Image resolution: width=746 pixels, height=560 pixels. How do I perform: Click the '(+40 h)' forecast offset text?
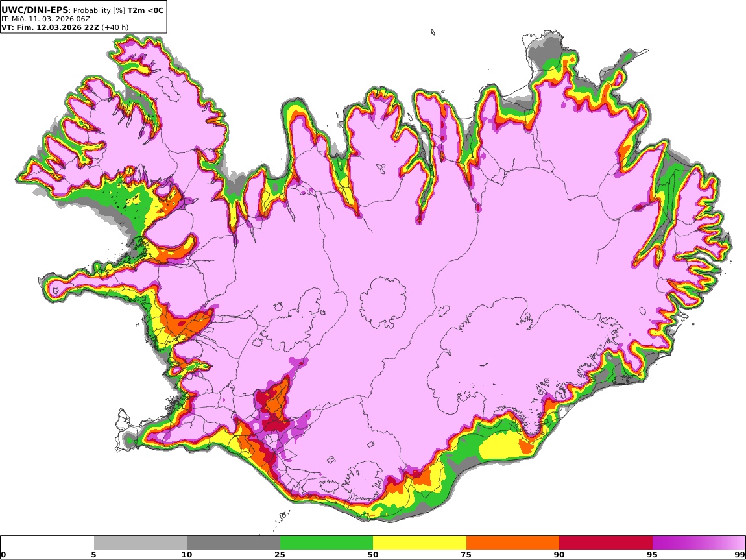pos(115,27)
